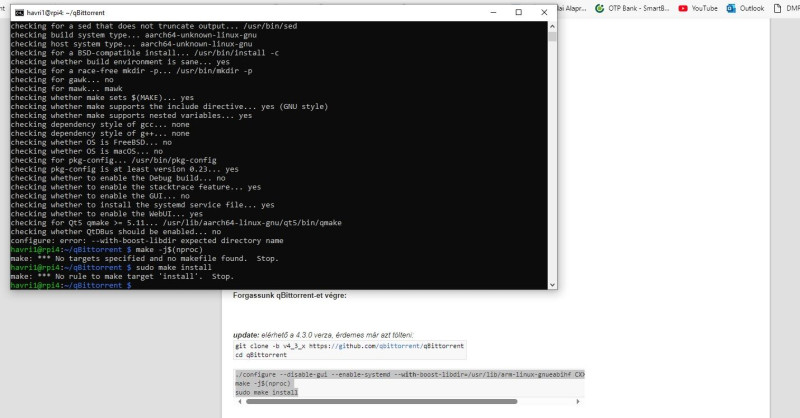Image resolution: width=800 pixels, height=418 pixels.
Task: Click the 'cd qBittorrent' code line
Action: [x=261, y=355]
